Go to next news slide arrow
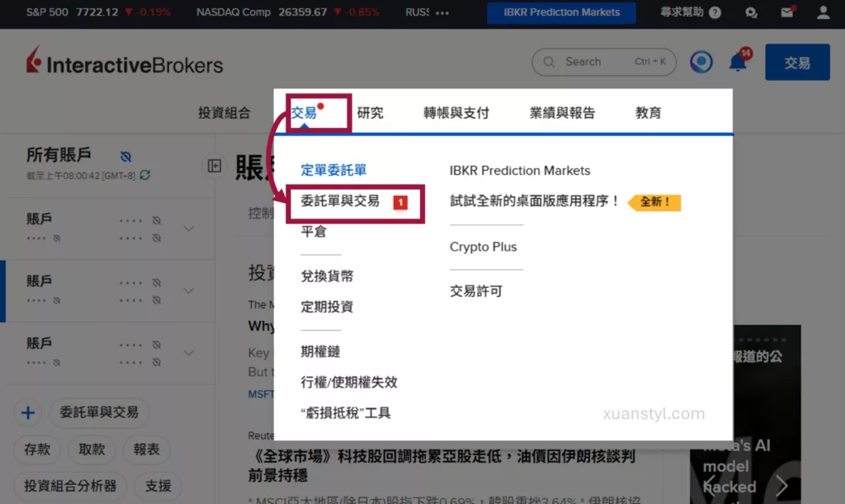The height and width of the screenshot is (504, 845). (781, 486)
